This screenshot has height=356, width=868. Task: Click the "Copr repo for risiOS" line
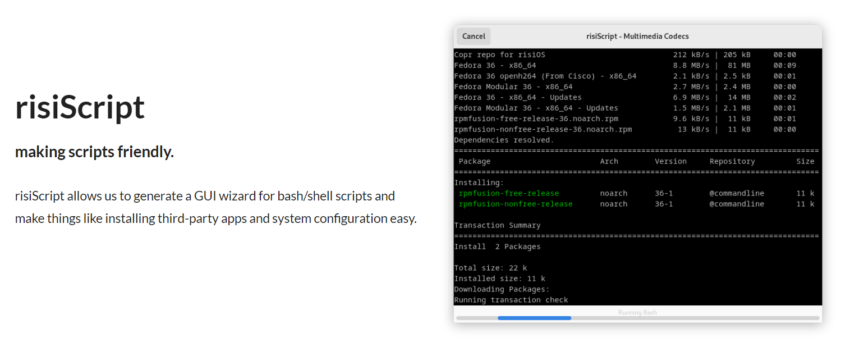point(499,55)
